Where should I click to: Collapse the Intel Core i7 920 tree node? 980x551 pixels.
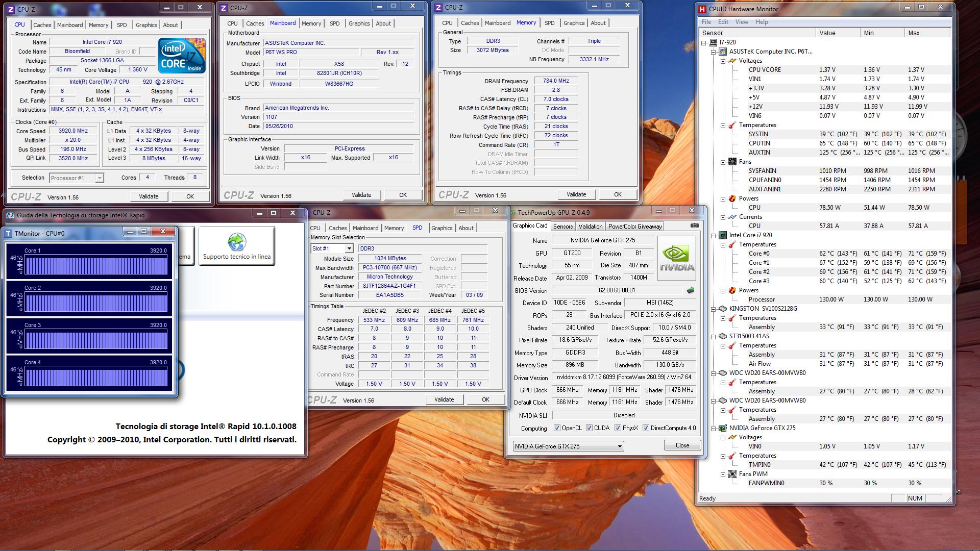click(x=714, y=235)
